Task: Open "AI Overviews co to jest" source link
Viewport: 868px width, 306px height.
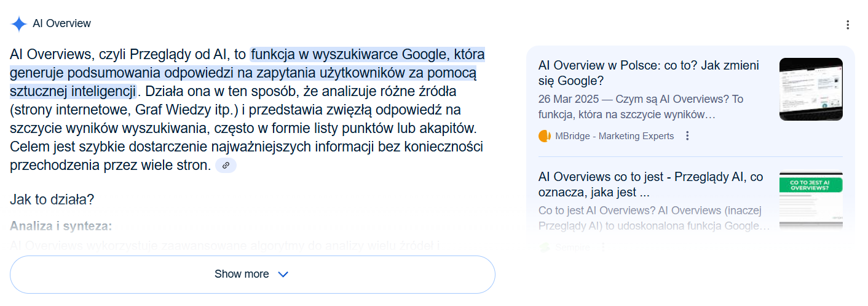Action: click(x=651, y=184)
